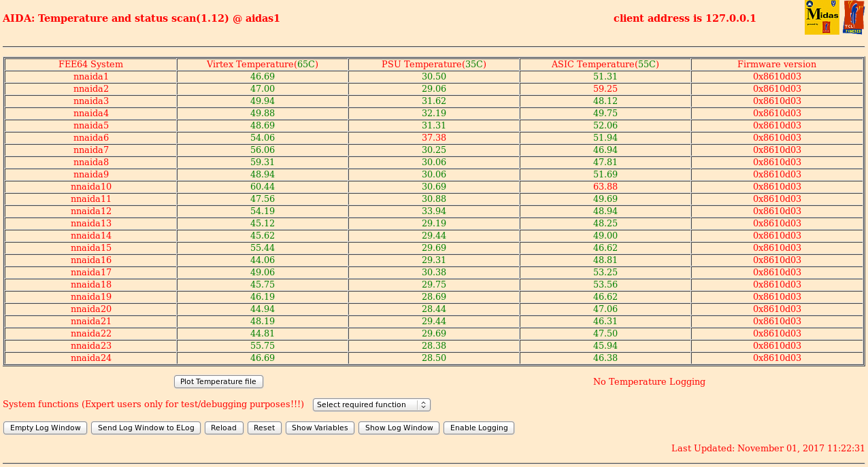Click ASIC temperature value 59.25

pos(605,89)
